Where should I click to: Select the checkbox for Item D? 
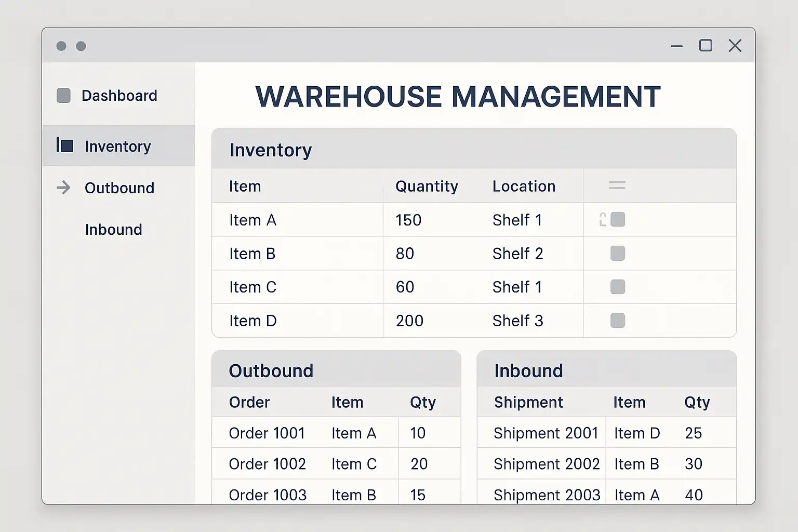pyautogui.click(x=618, y=321)
